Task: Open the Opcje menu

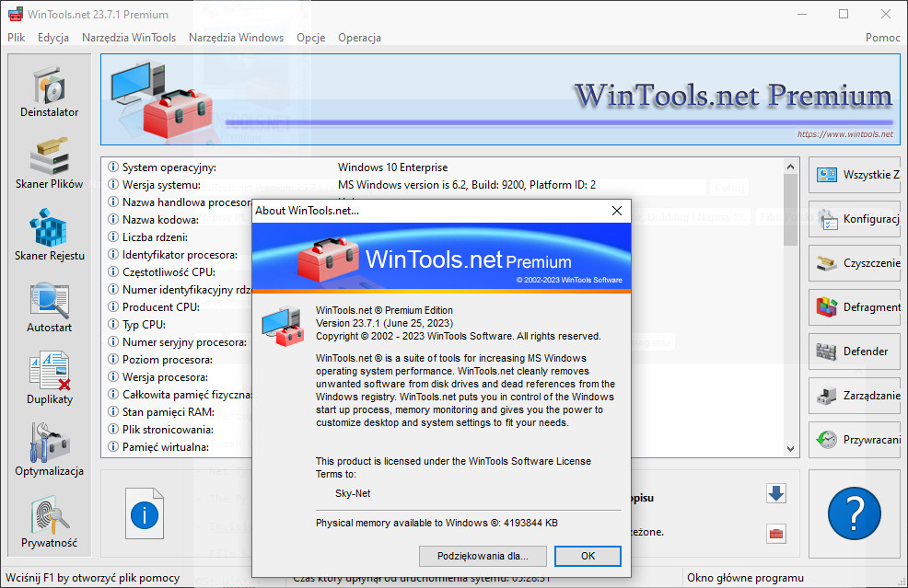Action: (x=311, y=38)
